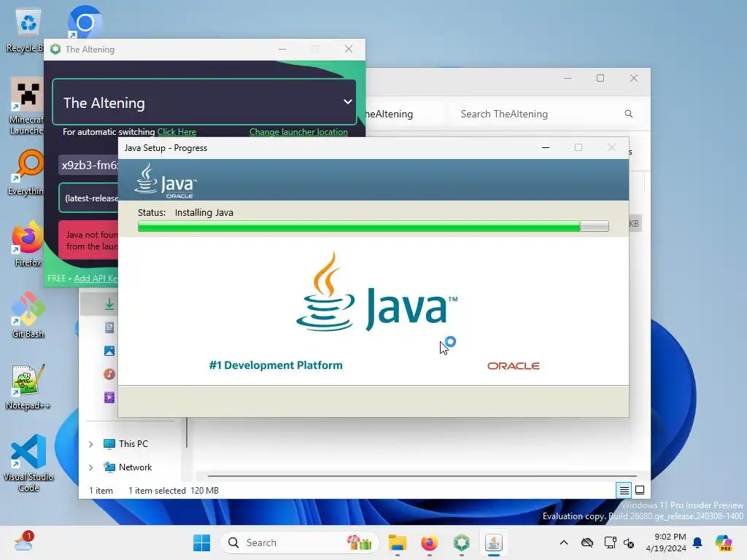747x560 pixels.
Task: Expand the This PC tree node
Action: pos(91,444)
